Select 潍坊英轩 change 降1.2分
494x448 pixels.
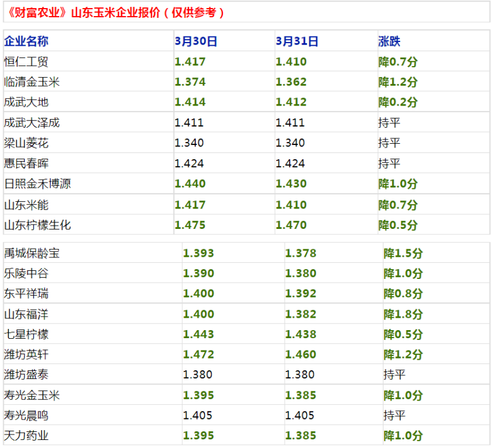[403, 354]
